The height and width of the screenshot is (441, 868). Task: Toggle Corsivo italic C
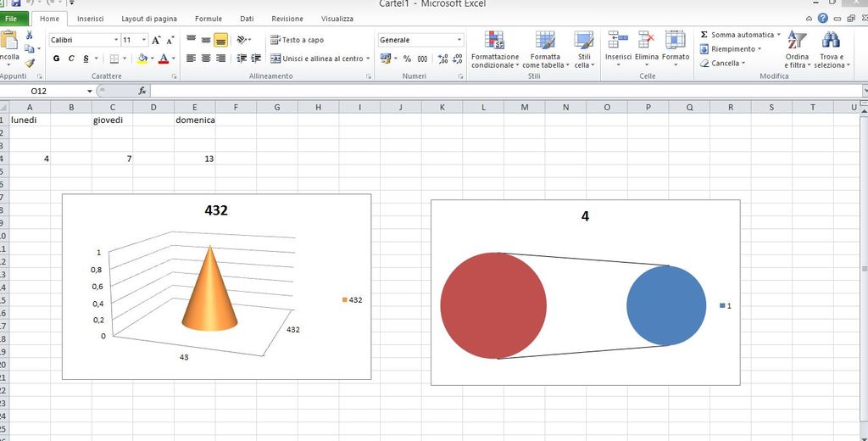point(71,59)
